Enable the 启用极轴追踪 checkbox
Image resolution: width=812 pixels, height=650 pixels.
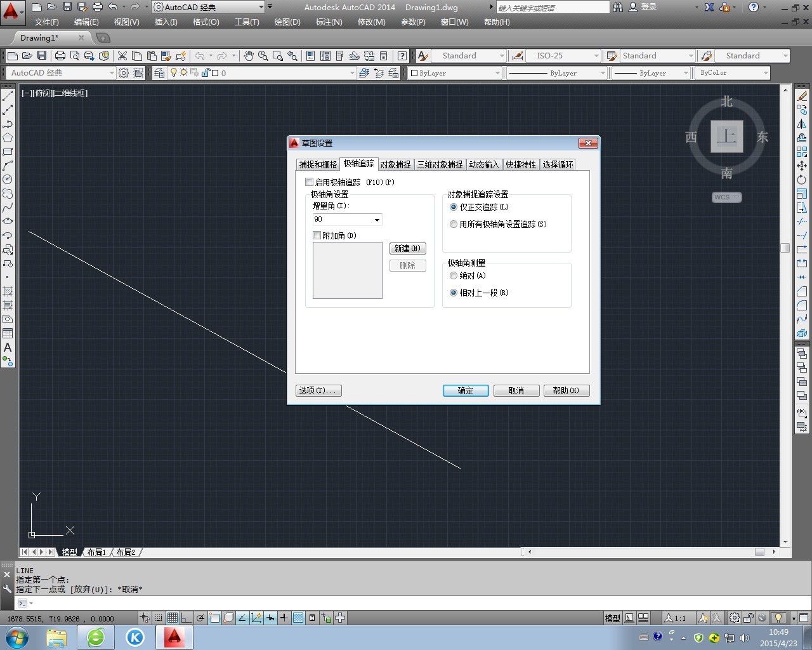(x=310, y=182)
